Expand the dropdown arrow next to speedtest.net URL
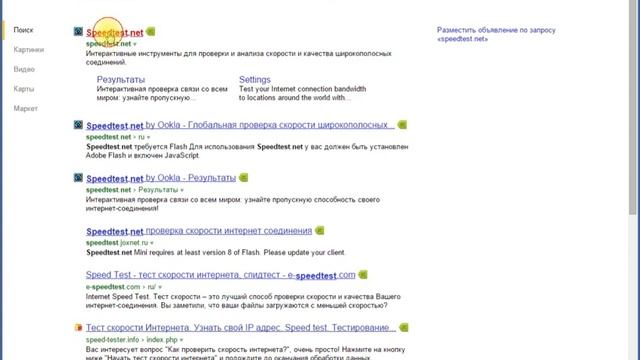 pos(135,44)
